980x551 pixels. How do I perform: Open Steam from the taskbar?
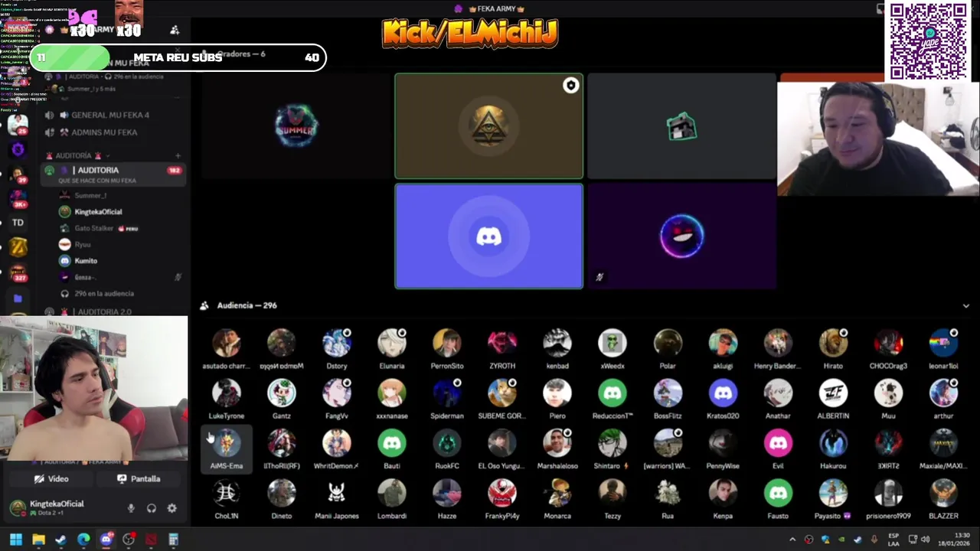60,540
